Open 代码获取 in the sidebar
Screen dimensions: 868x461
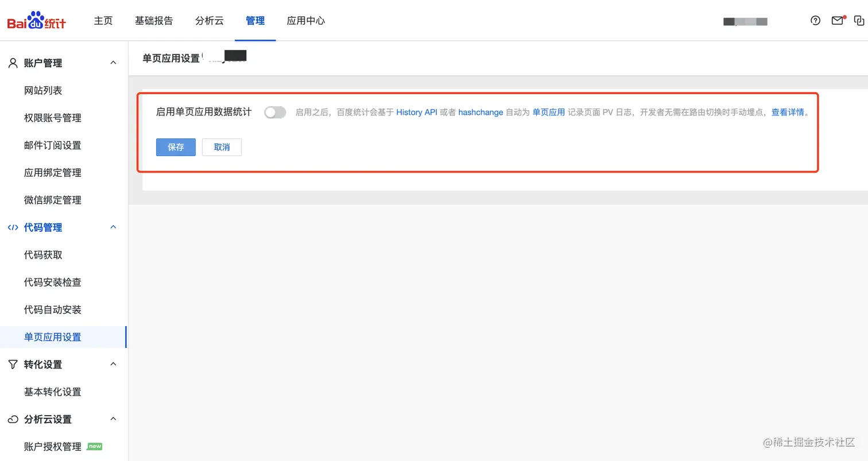click(x=43, y=255)
